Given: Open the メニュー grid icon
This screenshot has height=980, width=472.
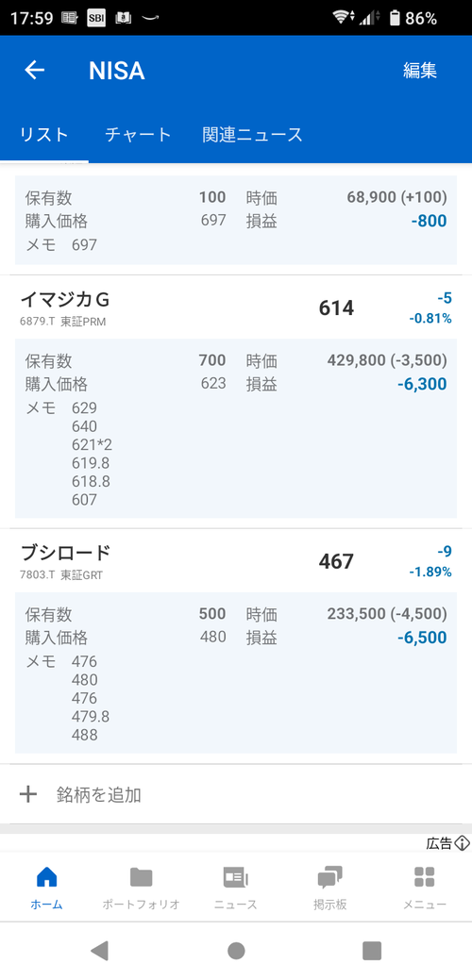Looking at the screenshot, I should (425, 877).
